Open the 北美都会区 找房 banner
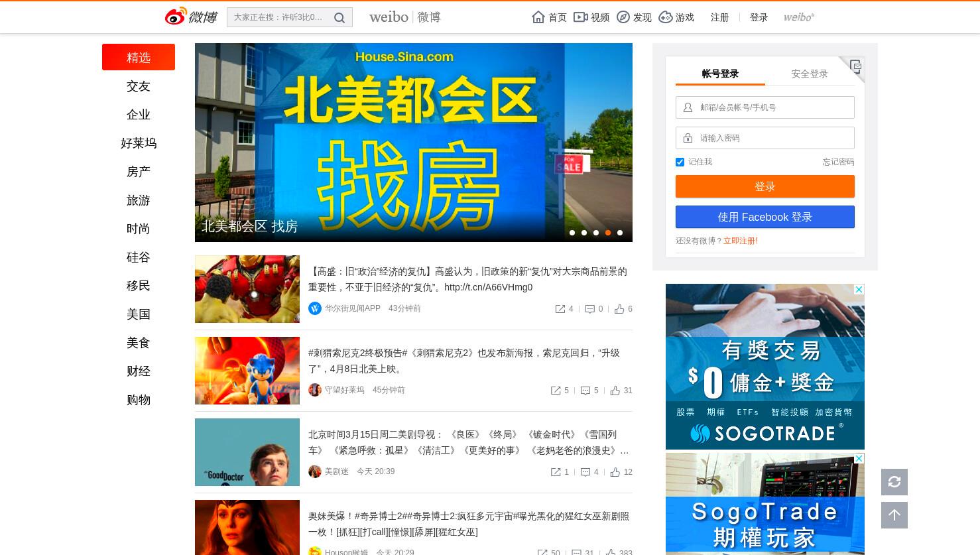Viewport: 980px width, 555px height. tap(414, 143)
